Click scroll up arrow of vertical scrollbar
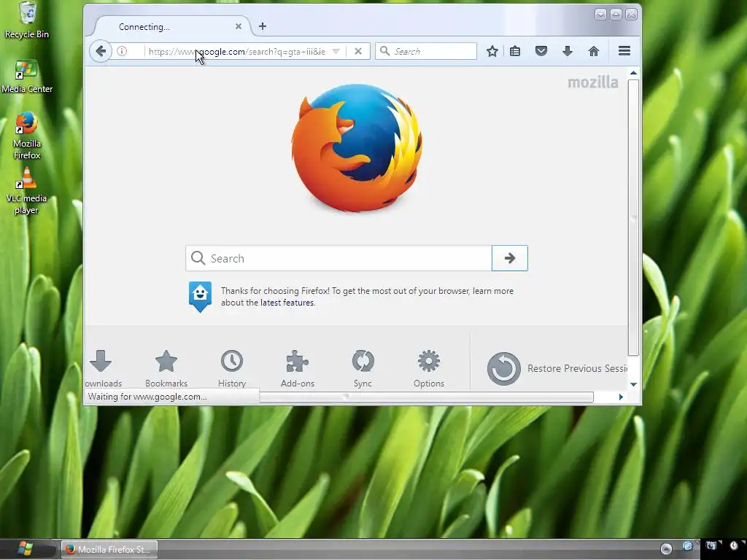Viewport: 747px width, 560px height. pos(633,73)
